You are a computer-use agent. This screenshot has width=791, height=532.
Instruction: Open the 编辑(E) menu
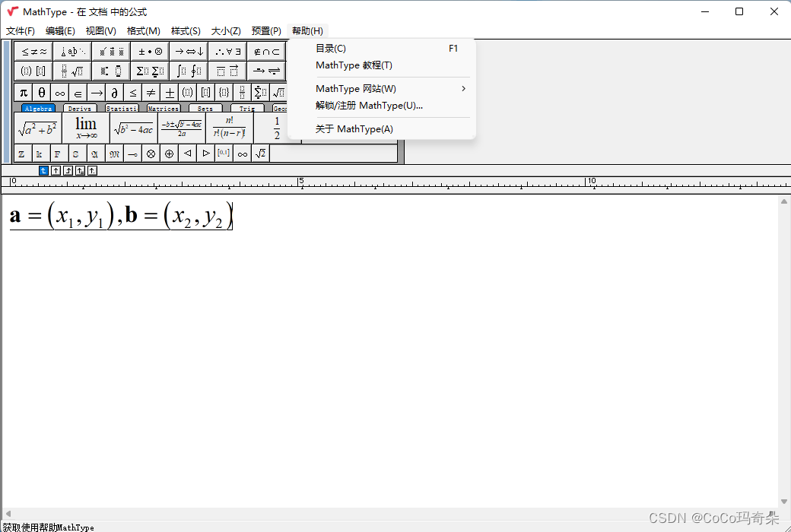60,30
